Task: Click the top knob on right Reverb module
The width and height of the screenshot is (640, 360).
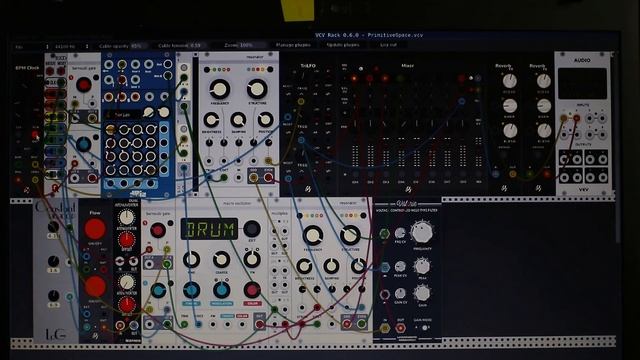Action: [544, 81]
